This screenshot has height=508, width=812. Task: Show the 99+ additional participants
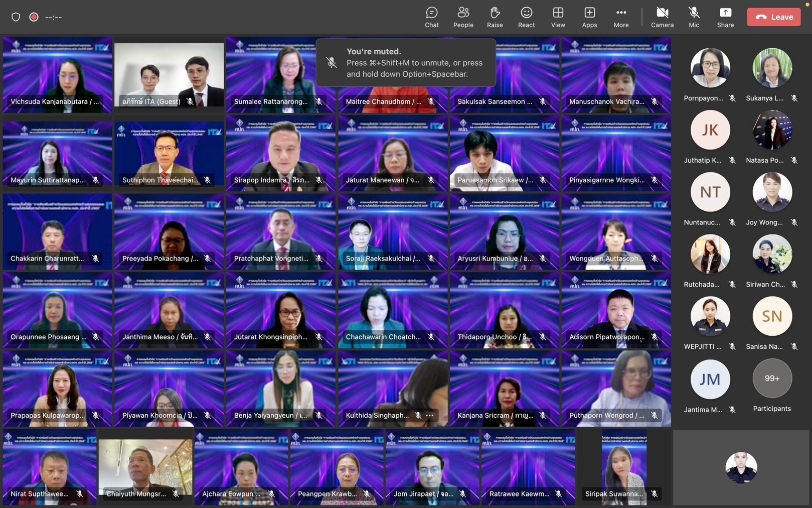[x=772, y=378]
